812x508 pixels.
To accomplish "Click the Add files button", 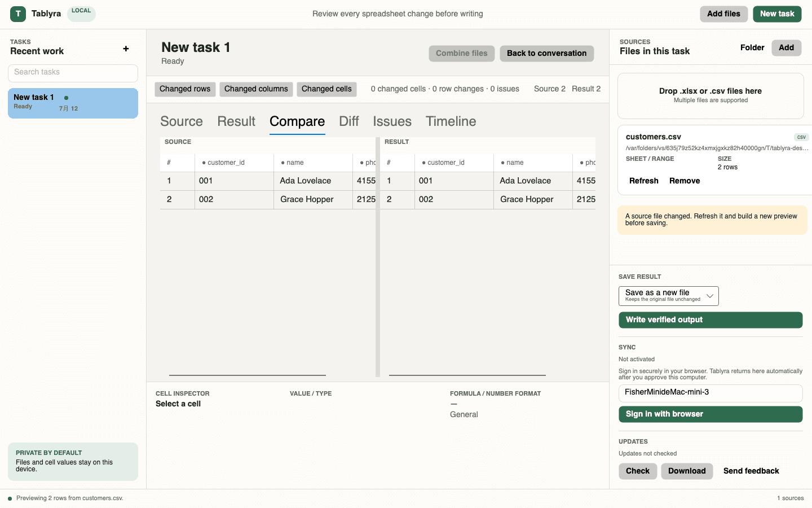I will click(x=723, y=14).
